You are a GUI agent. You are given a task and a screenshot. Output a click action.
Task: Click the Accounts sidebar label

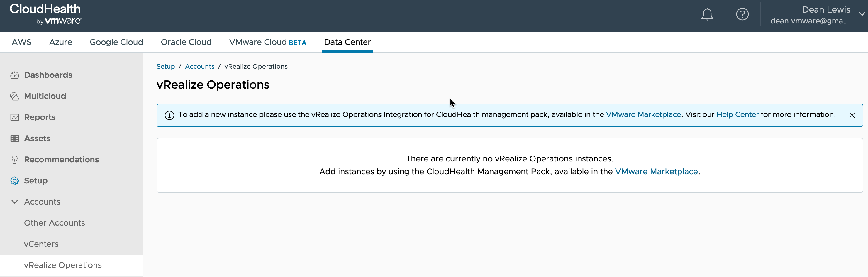42,202
